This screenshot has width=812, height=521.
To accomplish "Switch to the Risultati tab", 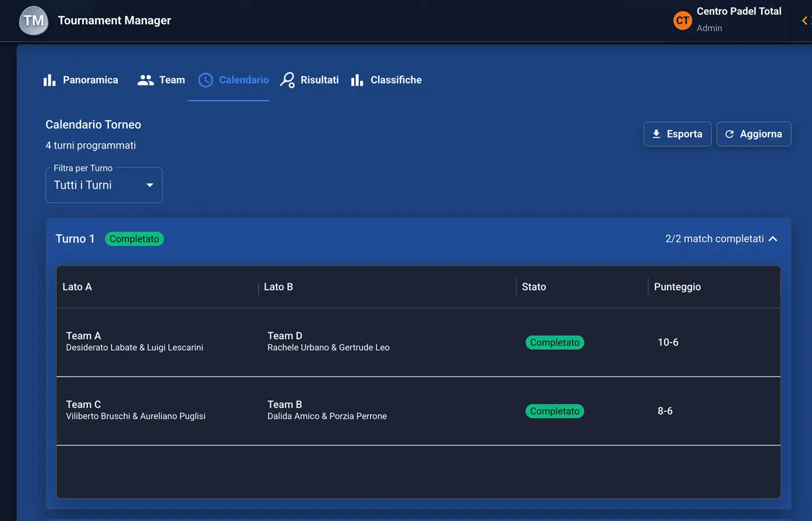I will pos(319,80).
